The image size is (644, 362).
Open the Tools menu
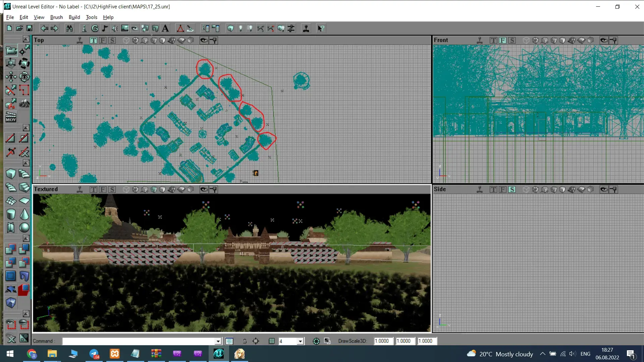pyautogui.click(x=91, y=17)
